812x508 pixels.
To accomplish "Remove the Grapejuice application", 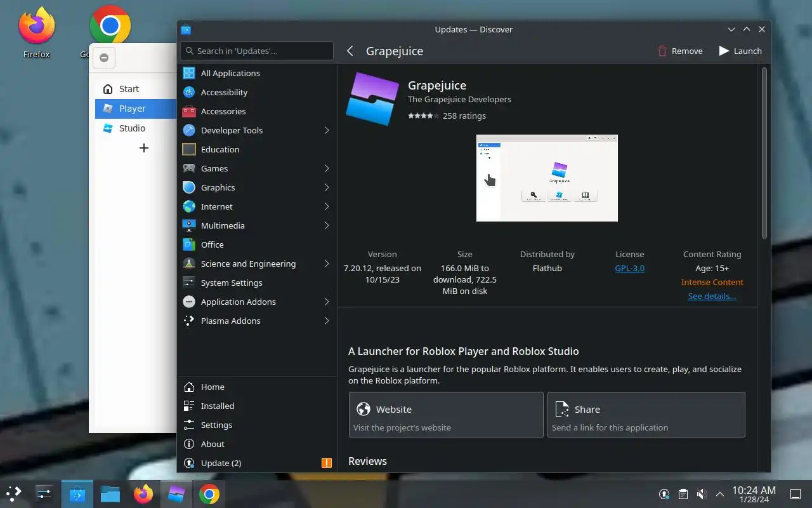I will 679,51.
